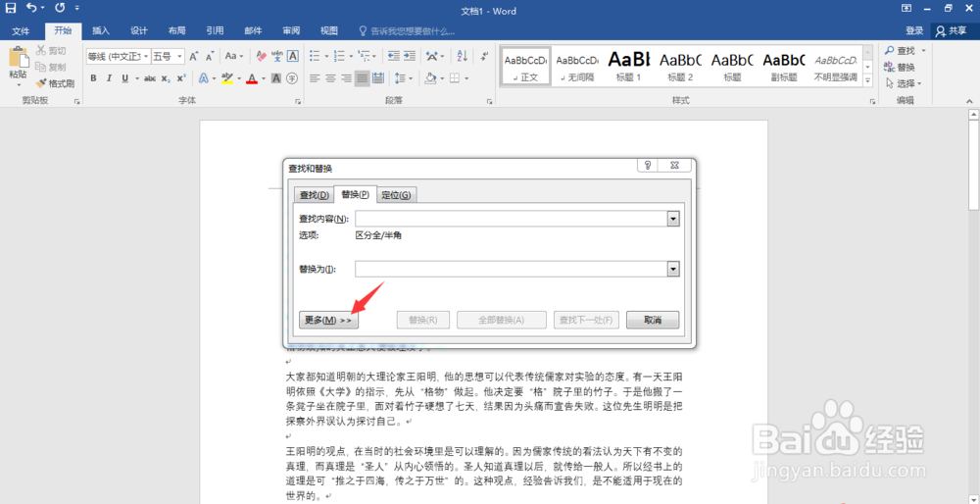Switch to the Design (设计) tab

[139, 30]
